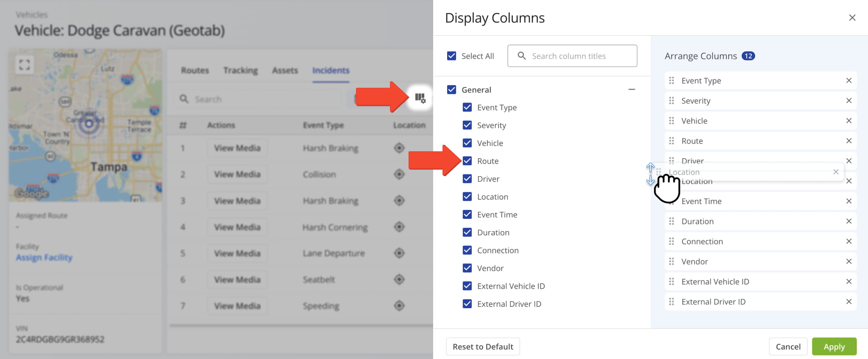Uncheck the Event Time column checkbox
This screenshot has width=868, height=359.
click(467, 215)
